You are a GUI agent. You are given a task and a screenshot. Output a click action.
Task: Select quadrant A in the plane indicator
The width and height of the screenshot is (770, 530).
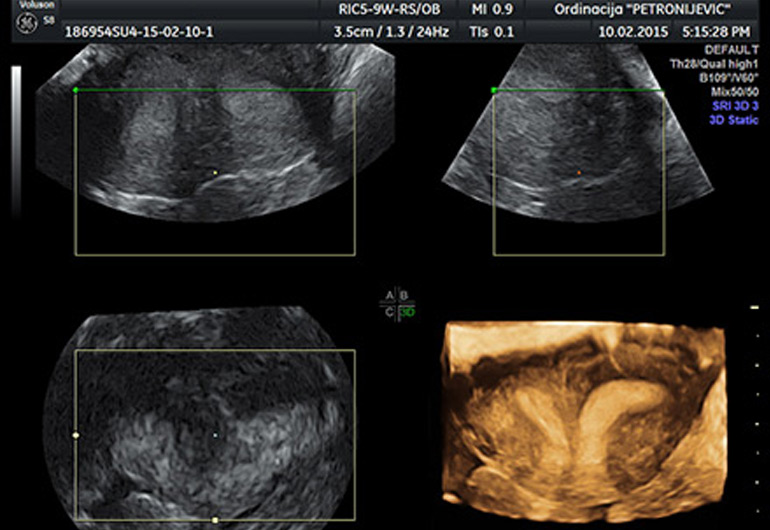[x=390, y=296]
